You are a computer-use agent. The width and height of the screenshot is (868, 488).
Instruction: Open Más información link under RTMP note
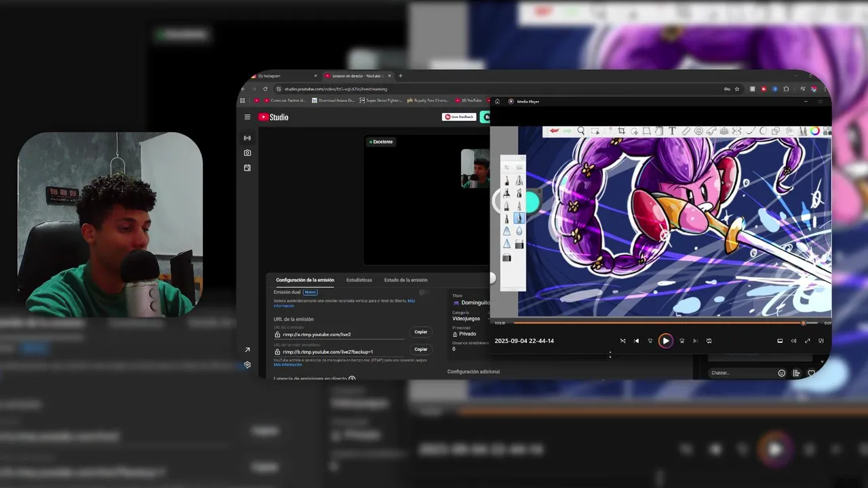(288, 365)
